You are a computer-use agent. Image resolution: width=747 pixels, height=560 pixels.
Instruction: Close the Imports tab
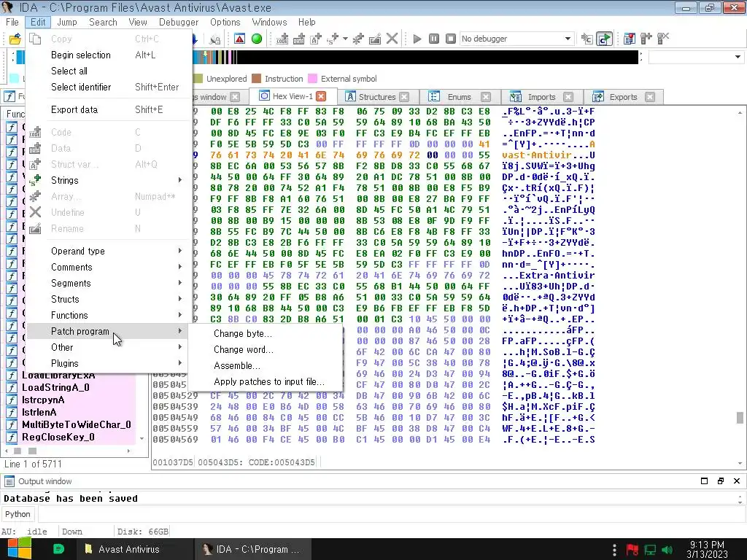click(568, 97)
